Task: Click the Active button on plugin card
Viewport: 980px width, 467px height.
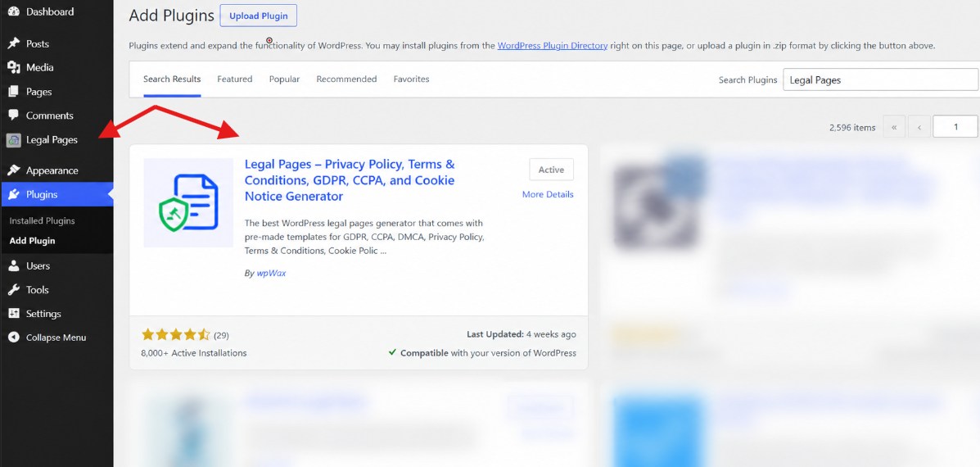Action: (551, 170)
